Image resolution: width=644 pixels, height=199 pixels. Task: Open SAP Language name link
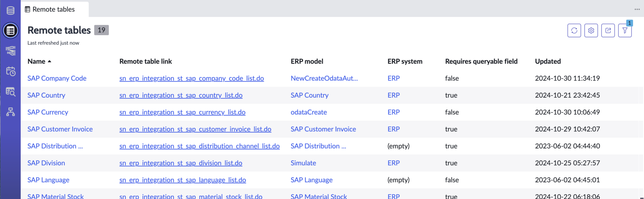48,180
